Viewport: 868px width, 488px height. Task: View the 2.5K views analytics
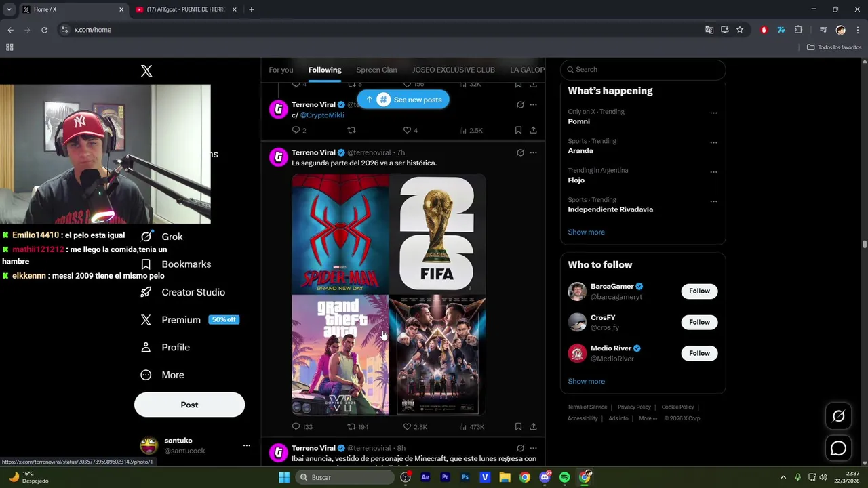(471, 130)
